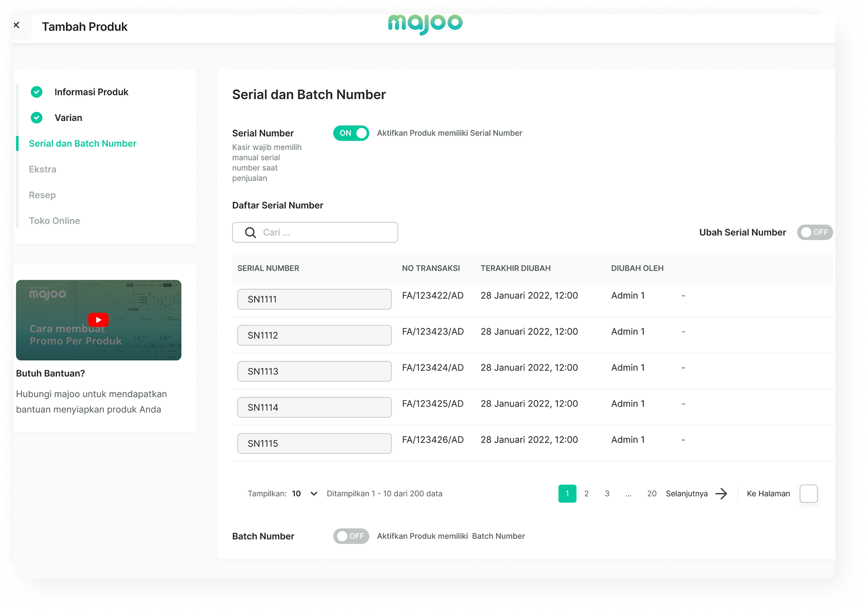Screen dimensions: 868x612
Task: Go to the Ekstra step
Action: click(43, 170)
